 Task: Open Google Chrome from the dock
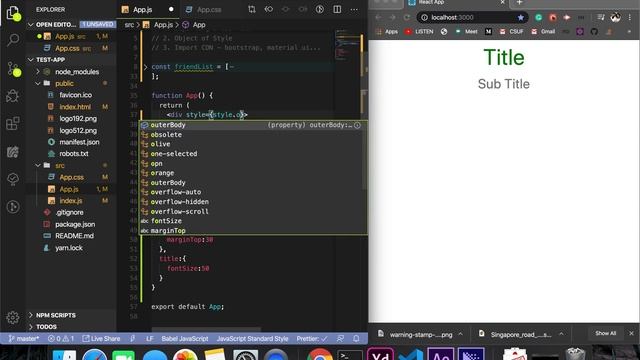pos(320,355)
